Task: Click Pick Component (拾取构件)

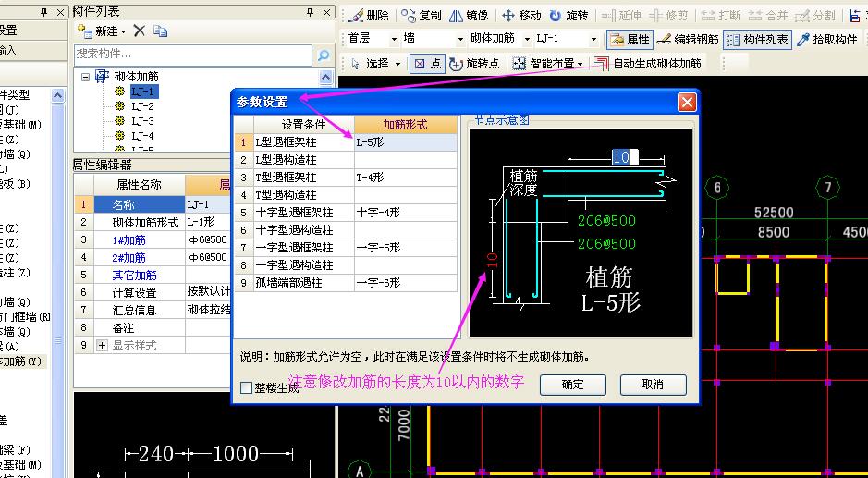Action: coord(827,40)
